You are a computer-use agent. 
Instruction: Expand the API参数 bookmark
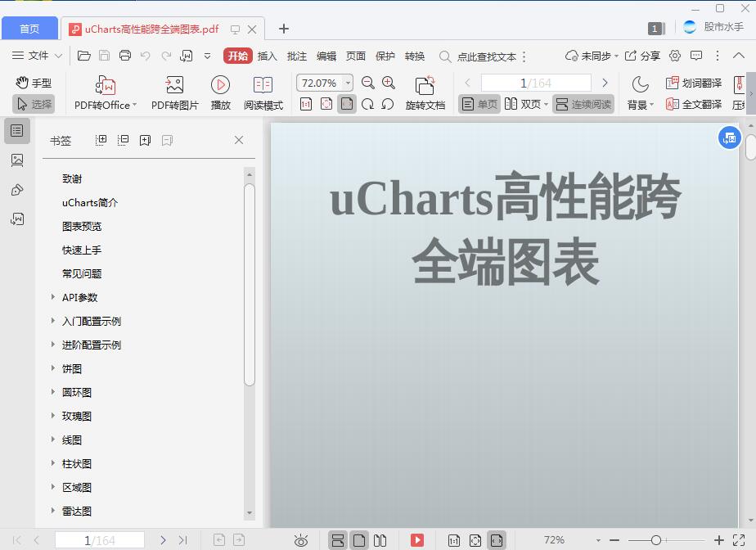point(52,297)
